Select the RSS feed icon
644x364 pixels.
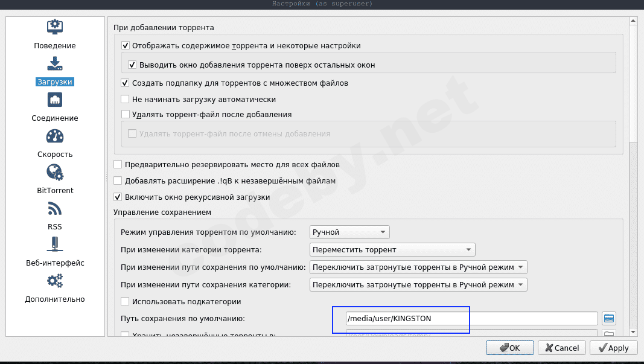[x=55, y=209]
